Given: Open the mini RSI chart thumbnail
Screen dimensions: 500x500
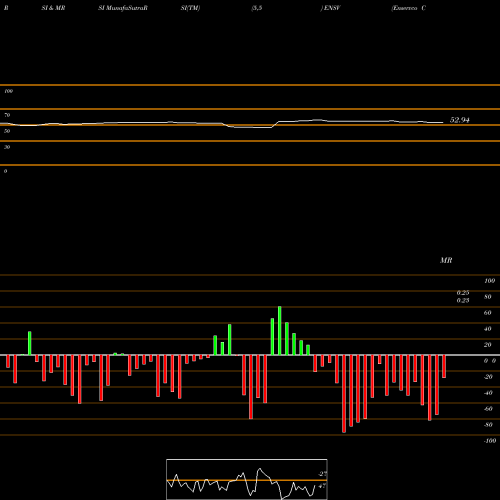Looking at the screenshot, I should click(x=247, y=479).
